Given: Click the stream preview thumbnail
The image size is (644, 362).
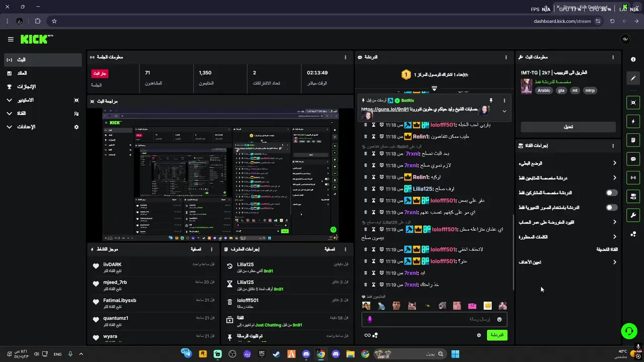Looking at the screenshot, I should click(x=220, y=174).
